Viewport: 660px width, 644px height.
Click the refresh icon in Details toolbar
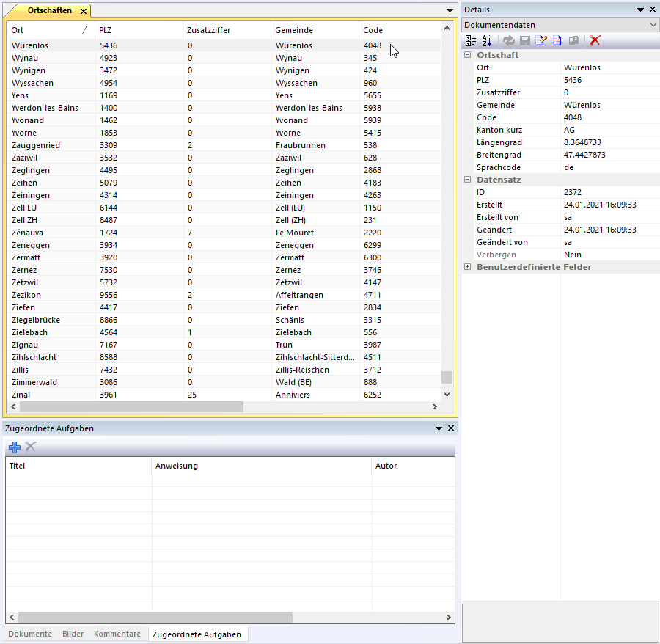coord(510,41)
